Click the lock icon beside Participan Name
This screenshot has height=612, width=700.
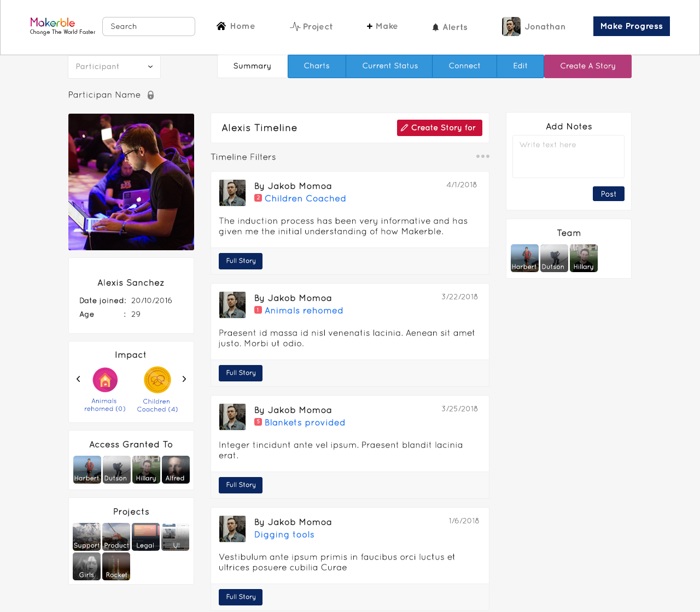pyautogui.click(x=150, y=95)
